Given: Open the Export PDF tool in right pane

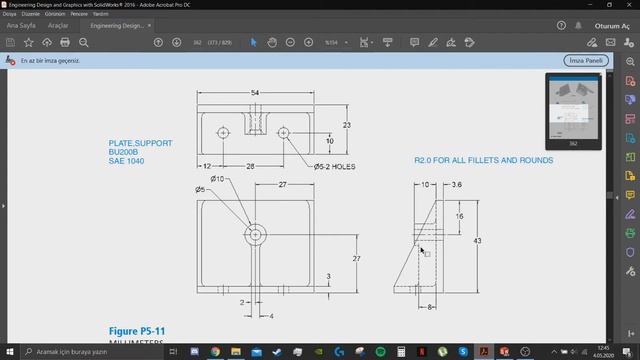Looking at the screenshot, I should (x=630, y=138).
